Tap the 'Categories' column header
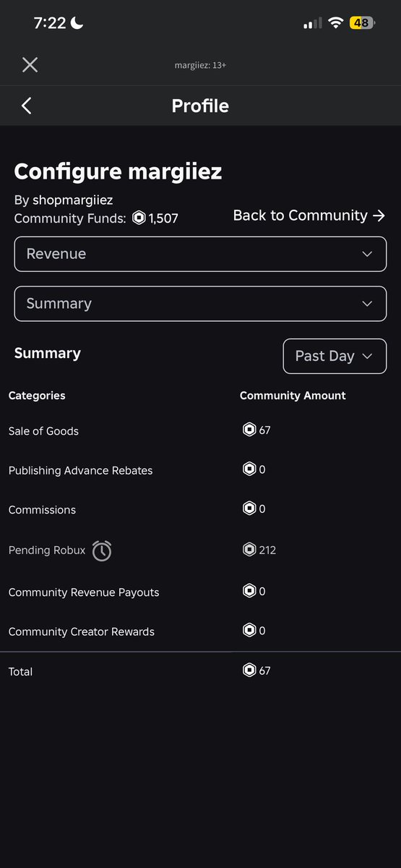Screen dimensions: 401x868 point(37,396)
